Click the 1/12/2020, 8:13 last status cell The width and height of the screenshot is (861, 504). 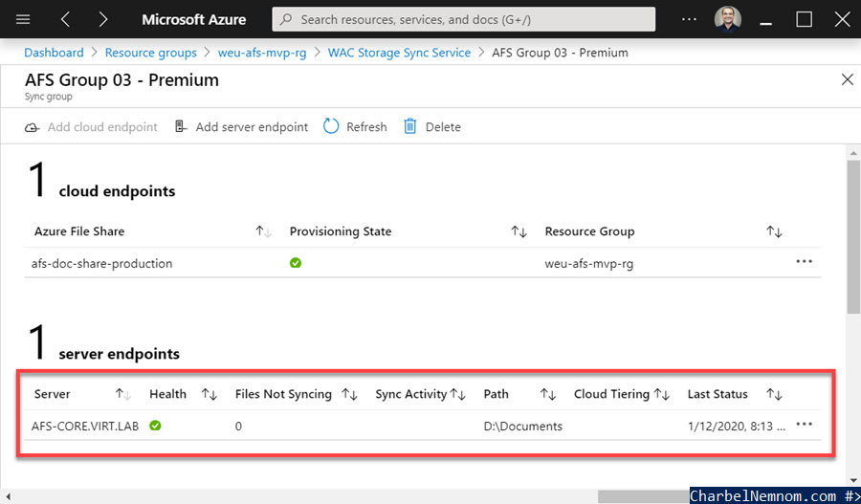coord(737,426)
